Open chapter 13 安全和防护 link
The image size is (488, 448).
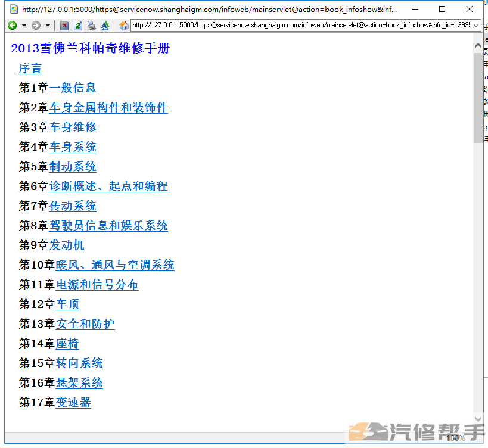click(85, 324)
